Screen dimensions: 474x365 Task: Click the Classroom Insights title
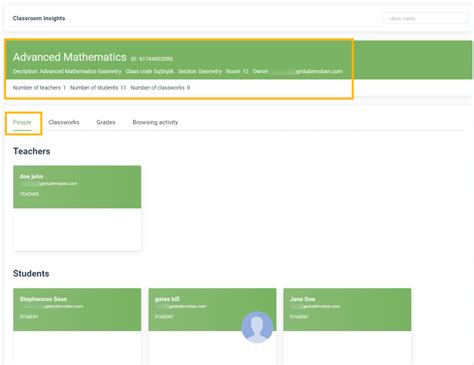coord(39,18)
